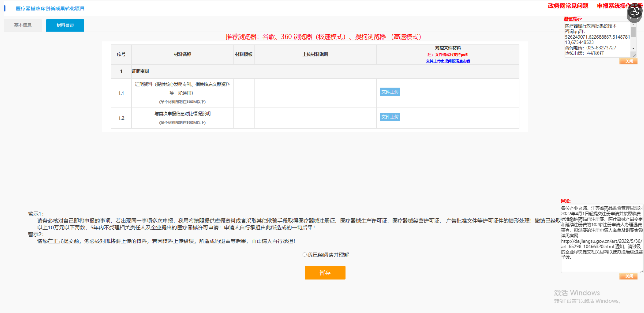The width and height of the screenshot is (644, 313).
Task: Click the orange 暂存 button
Action: [x=325, y=273]
